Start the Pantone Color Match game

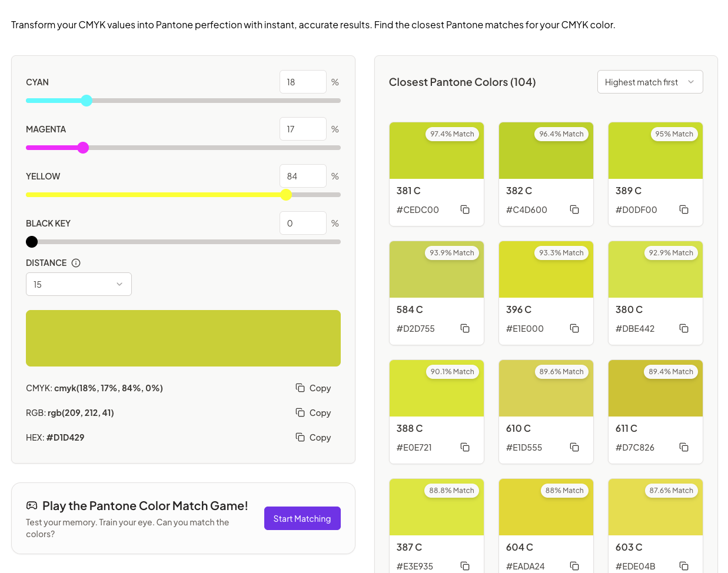302,518
